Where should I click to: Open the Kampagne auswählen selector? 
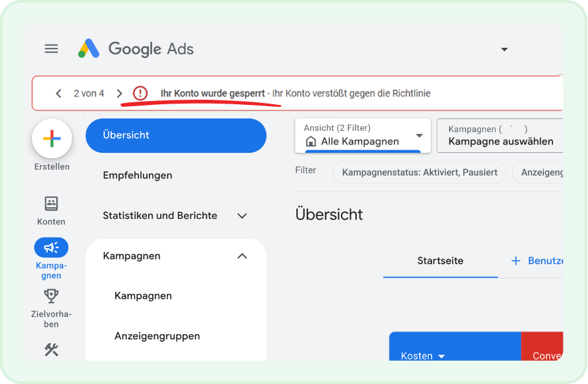tap(500, 135)
